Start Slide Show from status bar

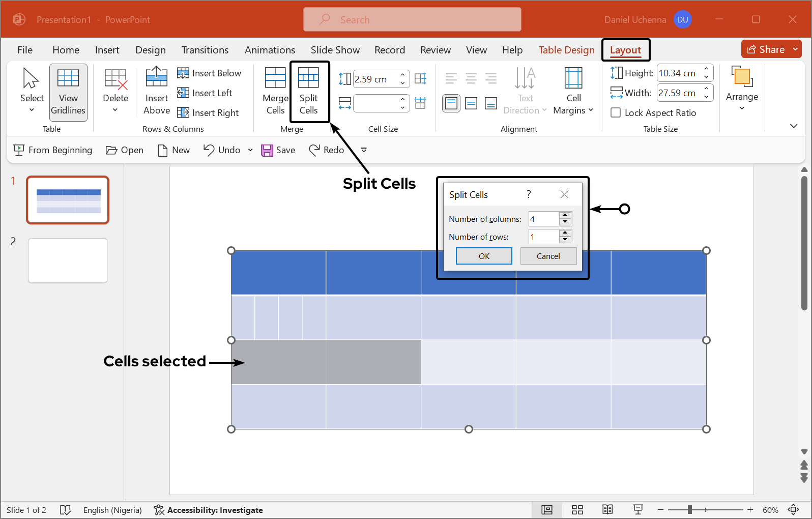tap(638, 510)
